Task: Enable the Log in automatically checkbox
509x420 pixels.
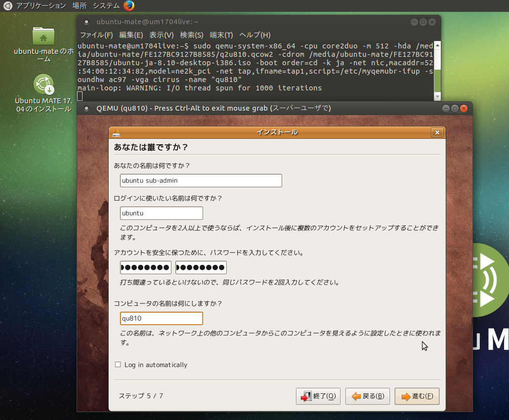Action: click(x=118, y=365)
